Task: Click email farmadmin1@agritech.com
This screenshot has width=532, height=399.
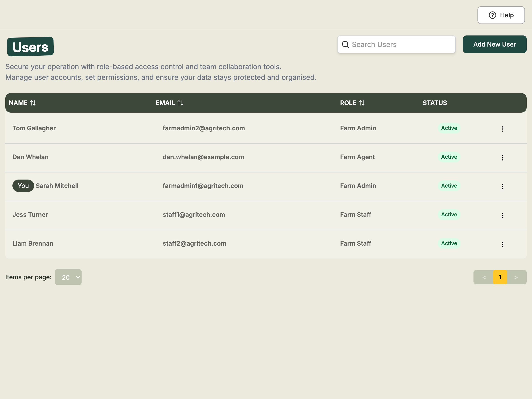Action: pyautogui.click(x=203, y=186)
